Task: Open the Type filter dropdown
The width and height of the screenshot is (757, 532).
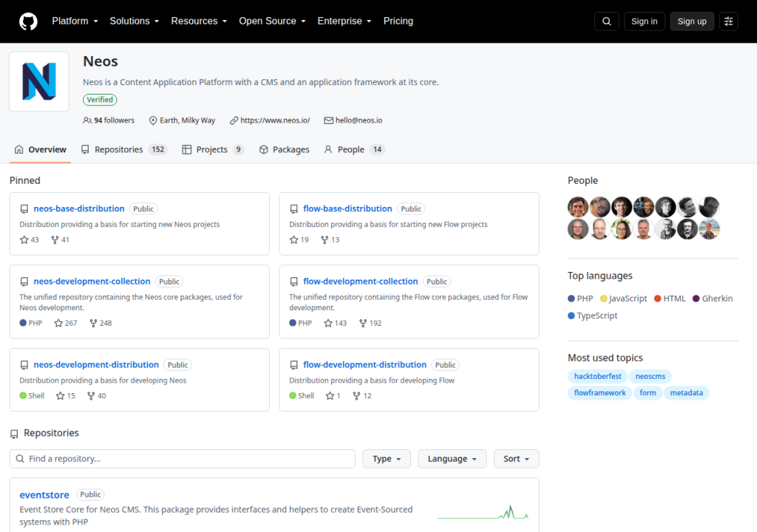Action: pos(387,459)
